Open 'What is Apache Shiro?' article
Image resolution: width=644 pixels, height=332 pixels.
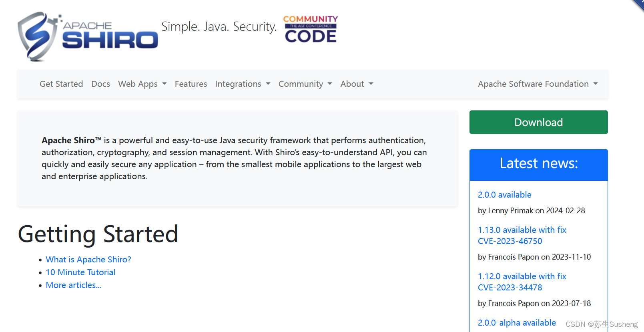click(88, 260)
